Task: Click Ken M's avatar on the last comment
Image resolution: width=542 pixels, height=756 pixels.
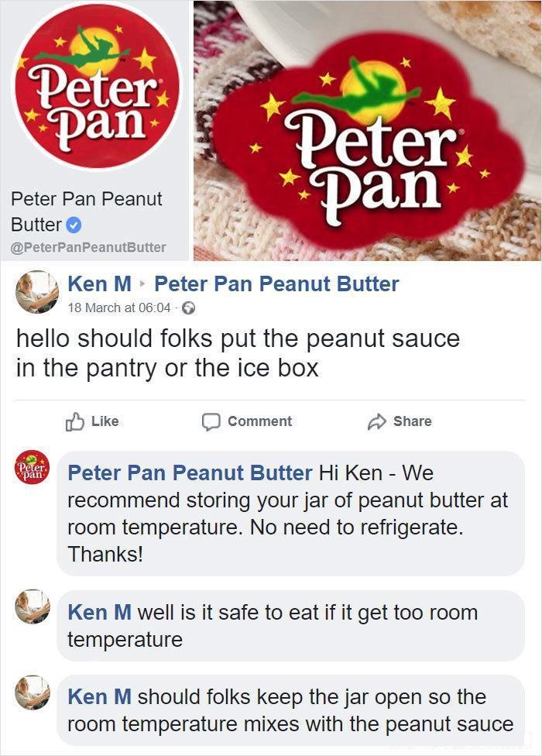Action: pos(33,692)
